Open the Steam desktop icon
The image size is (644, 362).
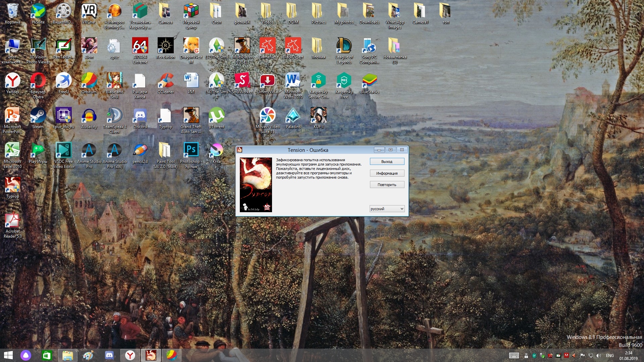[38, 118]
